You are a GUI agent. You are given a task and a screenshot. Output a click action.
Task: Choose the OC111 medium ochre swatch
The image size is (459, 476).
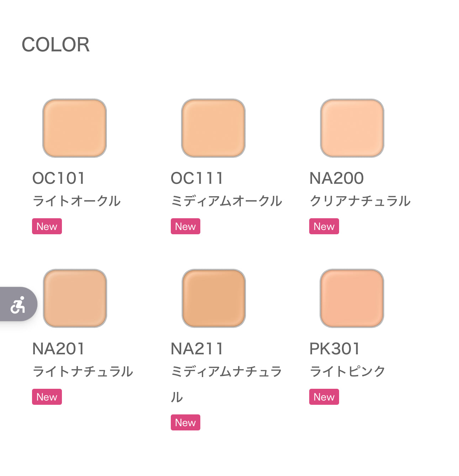[213, 128]
